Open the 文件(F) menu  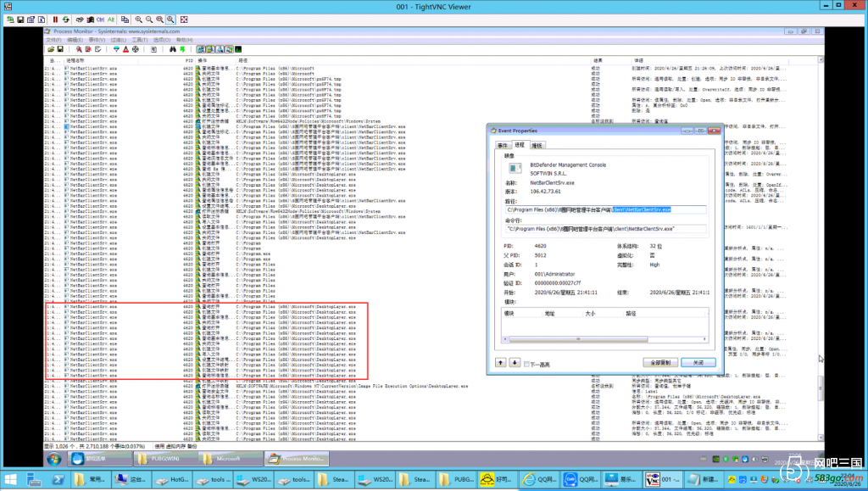pos(53,40)
